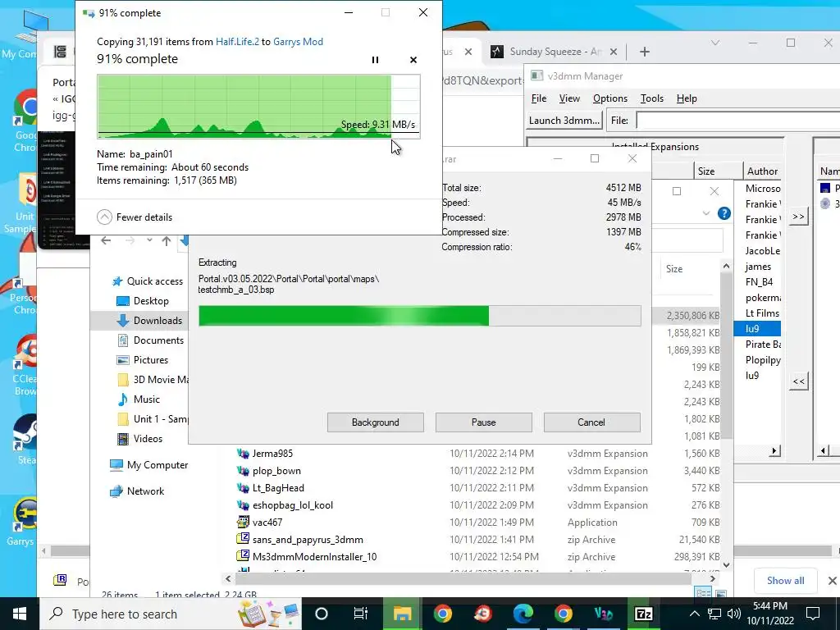This screenshot has width=840, height=630.
Task: Open the File menu in v3dmm Manager
Action: [x=538, y=98]
